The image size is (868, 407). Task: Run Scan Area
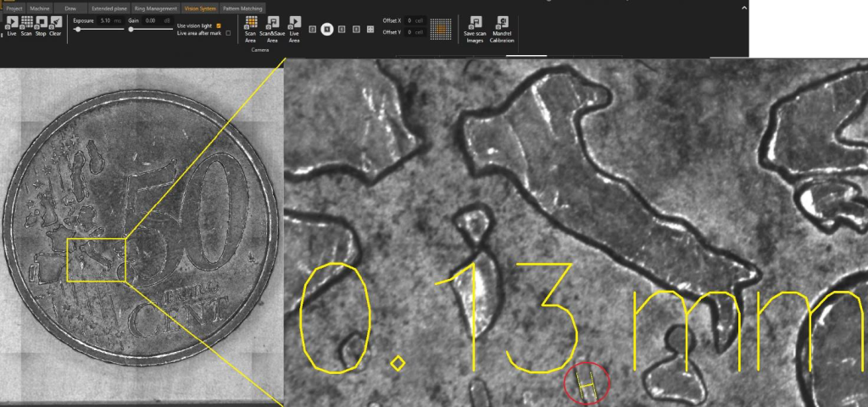[251, 21]
